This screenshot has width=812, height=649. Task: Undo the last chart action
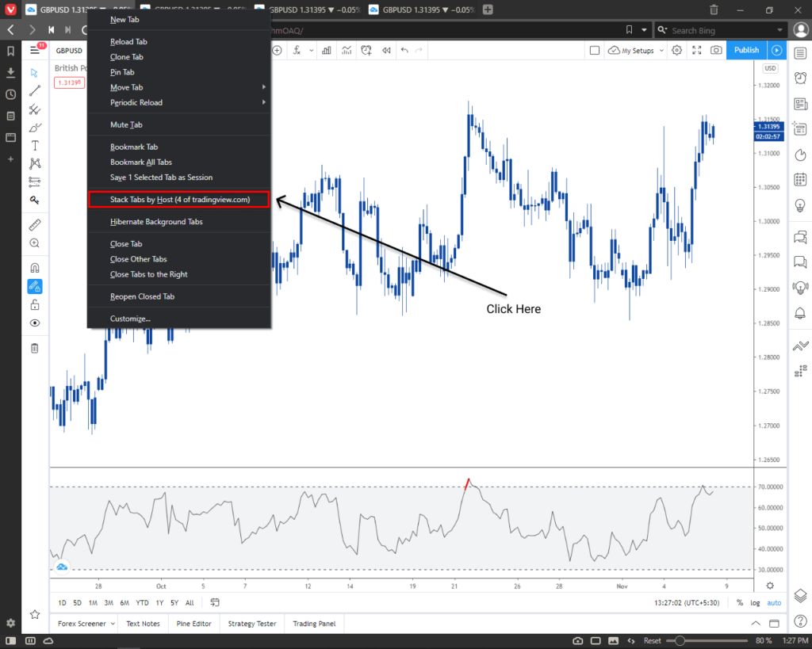[x=404, y=50]
